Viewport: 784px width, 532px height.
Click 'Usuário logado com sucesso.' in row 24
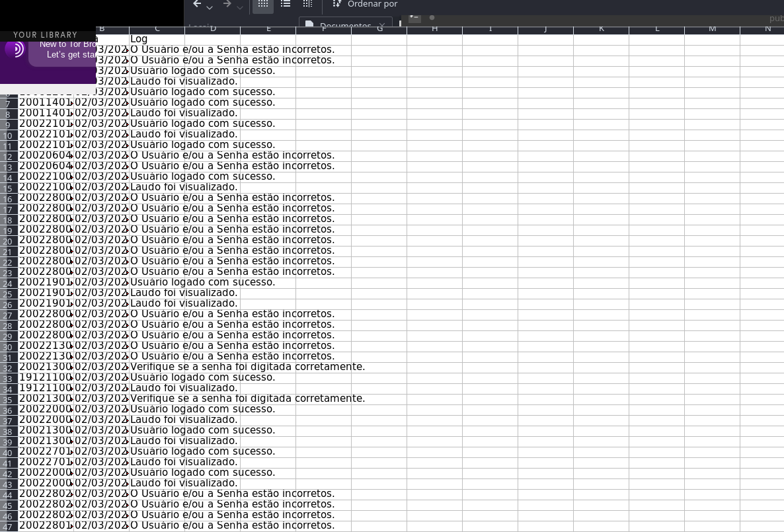(202, 282)
